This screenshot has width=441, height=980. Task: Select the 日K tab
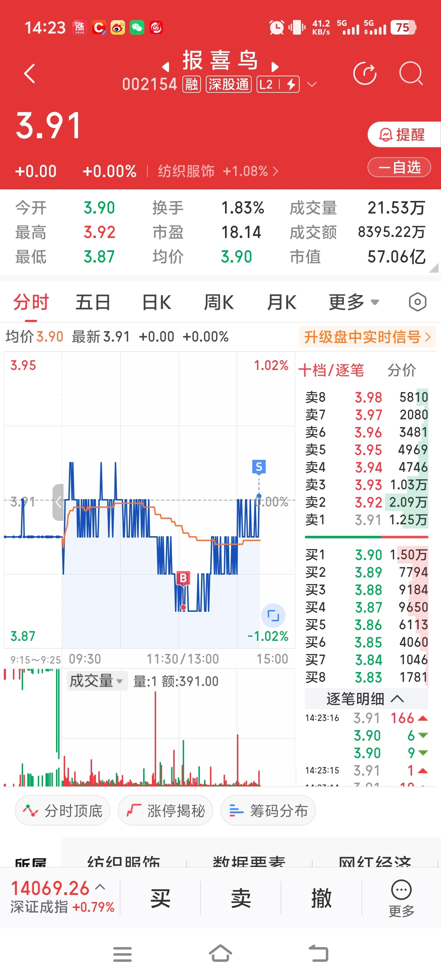pyautogui.click(x=156, y=302)
